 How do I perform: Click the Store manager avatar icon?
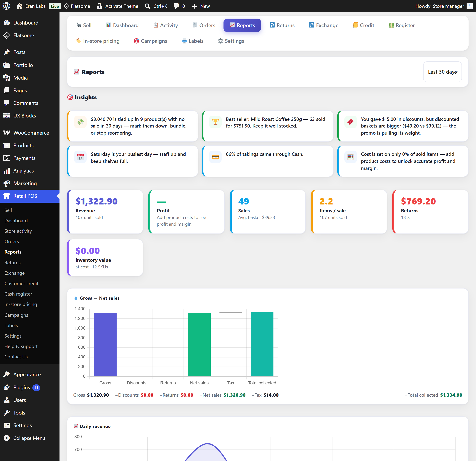point(470,6)
